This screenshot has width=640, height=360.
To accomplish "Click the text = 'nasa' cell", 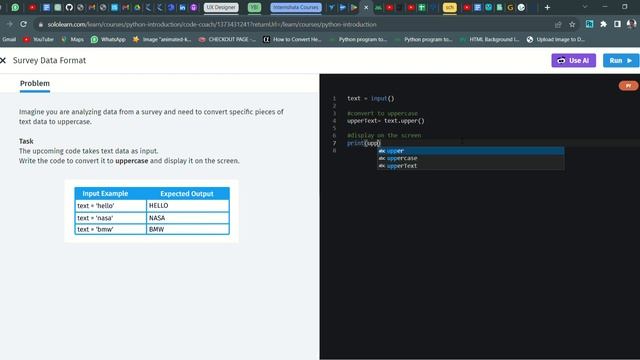I will coord(111,218).
